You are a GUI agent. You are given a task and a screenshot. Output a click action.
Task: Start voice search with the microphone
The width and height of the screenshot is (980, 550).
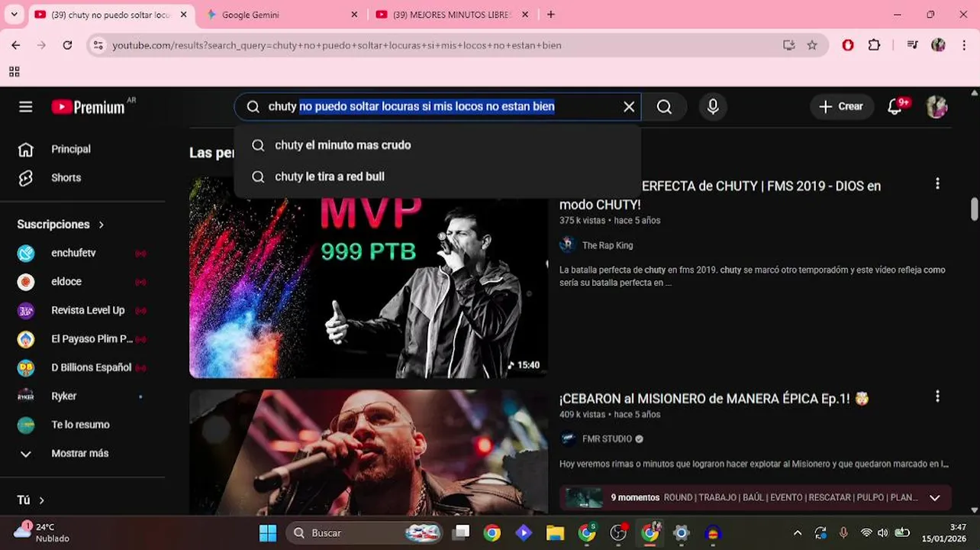(x=713, y=107)
